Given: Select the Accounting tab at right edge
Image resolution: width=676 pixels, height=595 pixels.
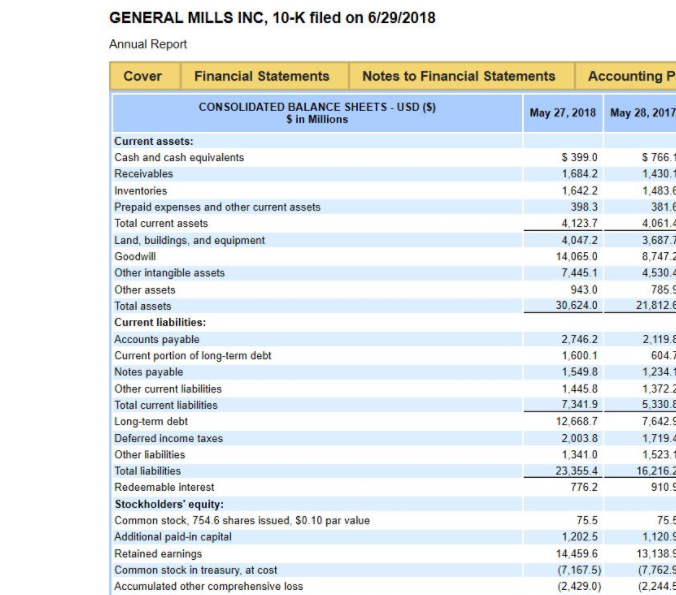Looking at the screenshot, I should 626,76.
